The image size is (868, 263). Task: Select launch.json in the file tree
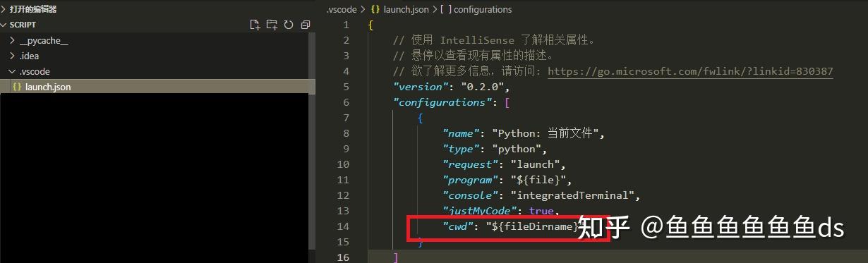[157, 87]
